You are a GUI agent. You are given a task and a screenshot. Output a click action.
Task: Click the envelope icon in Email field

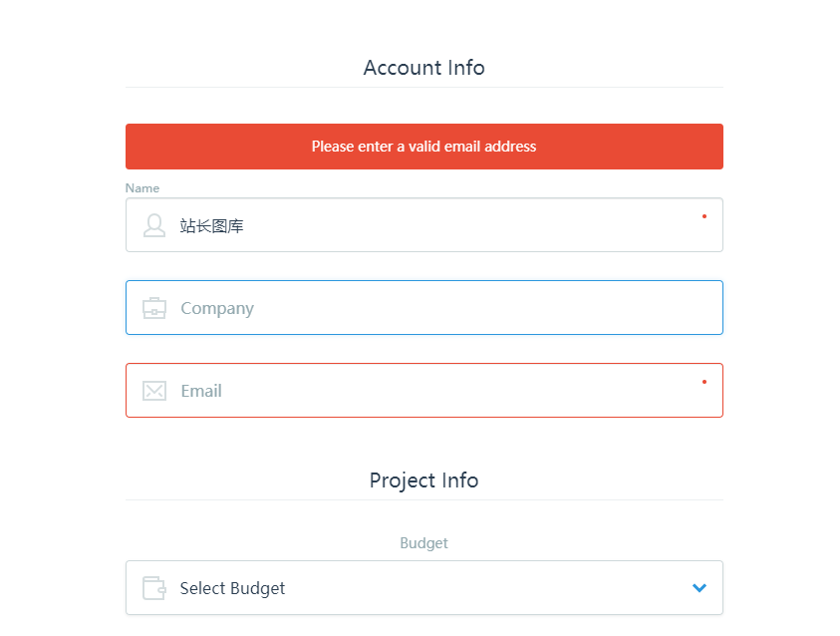point(154,391)
